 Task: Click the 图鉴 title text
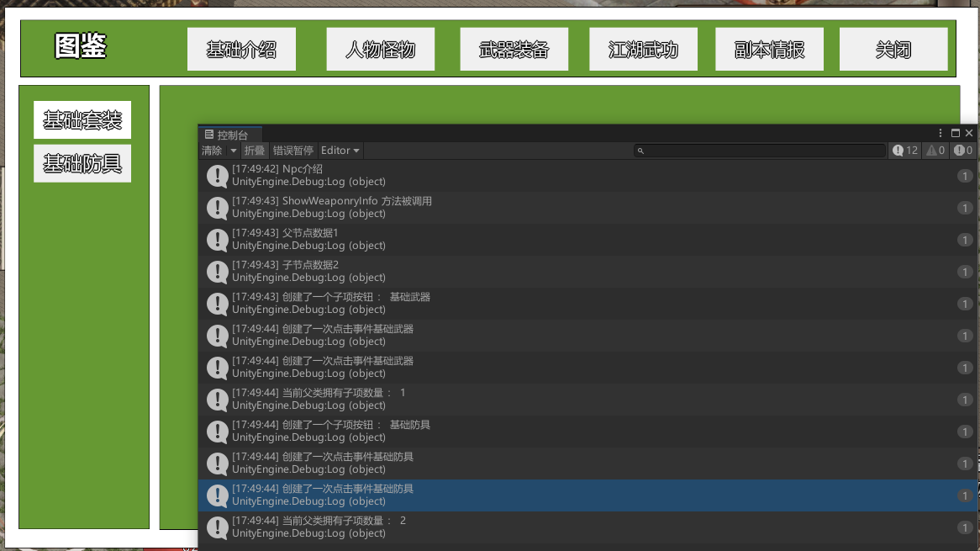pyautogui.click(x=81, y=46)
